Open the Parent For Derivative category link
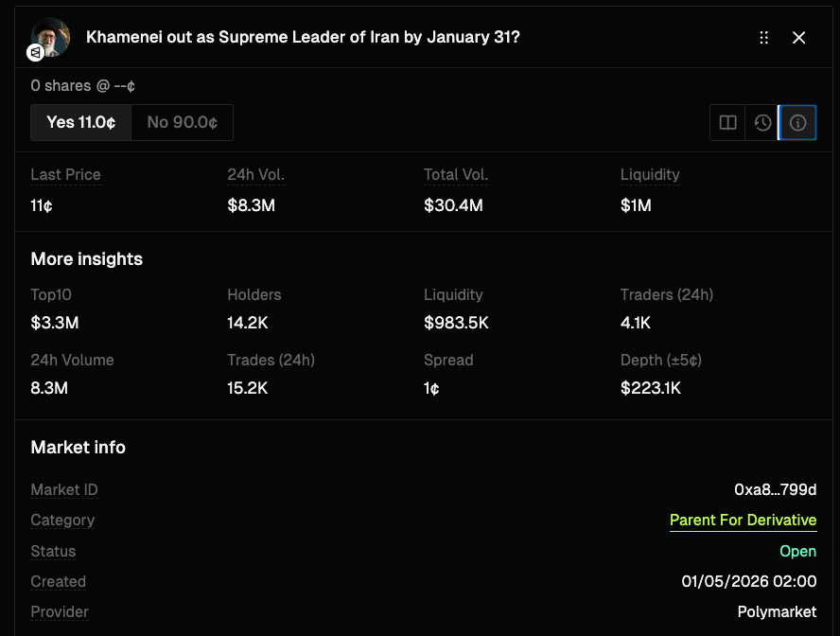The height and width of the screenshot is (636, 840). (743, 521)
